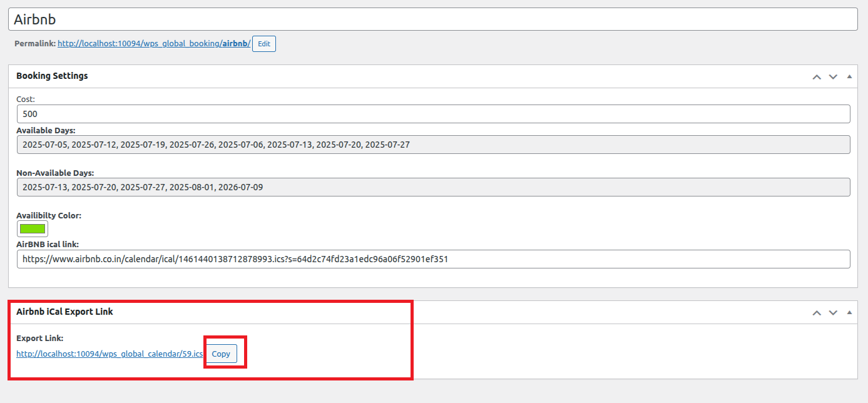
Task: Move Airbnb iCal Export Link panel down
Action: (833, 312)
